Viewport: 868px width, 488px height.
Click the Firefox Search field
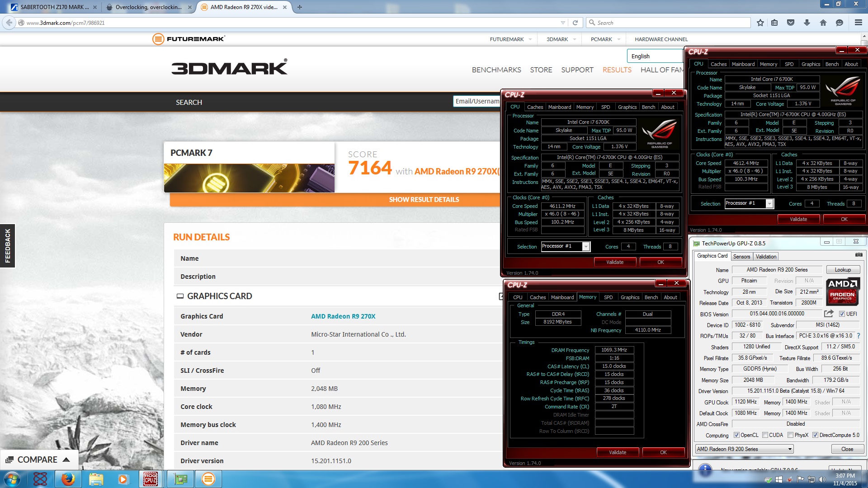tap(668, 23)
